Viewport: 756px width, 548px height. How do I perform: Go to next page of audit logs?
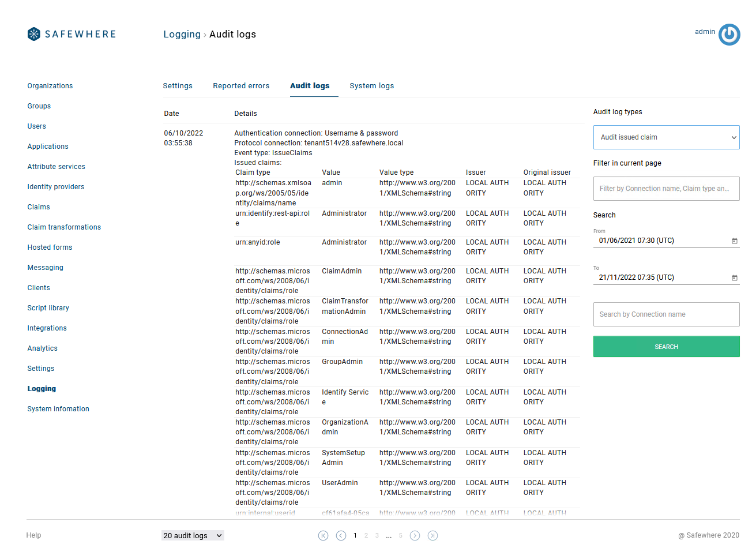click(x=415, y=536)
